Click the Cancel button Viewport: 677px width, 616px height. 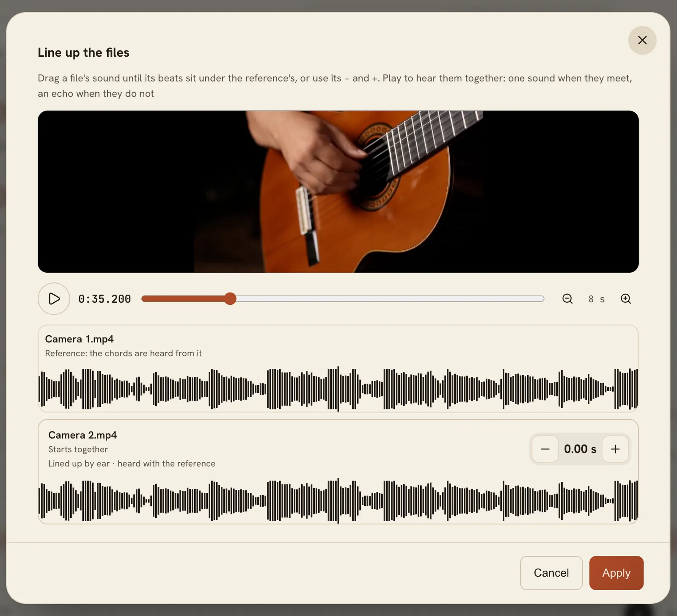point(551,573)
